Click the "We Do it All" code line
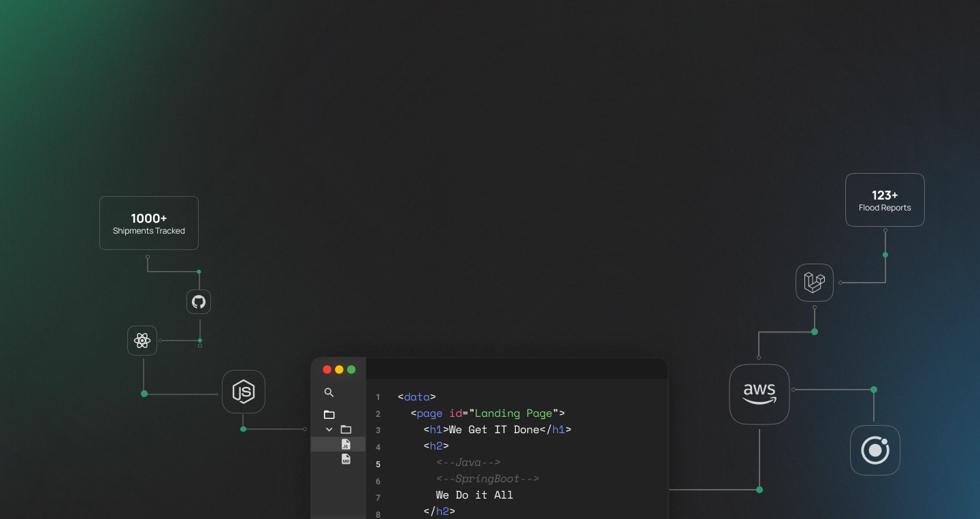 (474, 495)
